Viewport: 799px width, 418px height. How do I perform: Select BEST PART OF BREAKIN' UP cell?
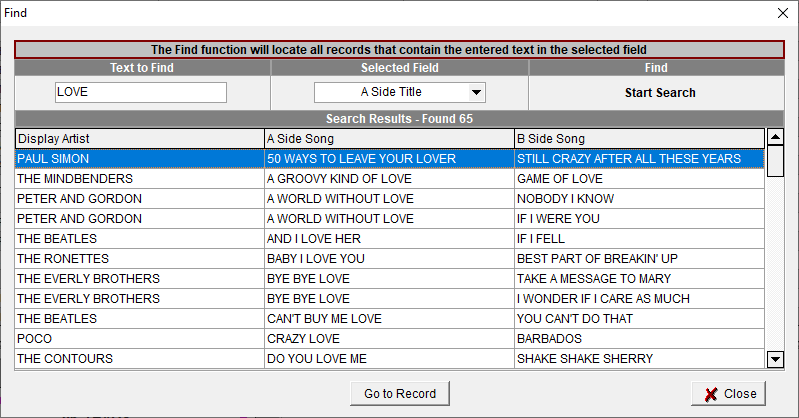coord(640,258)
